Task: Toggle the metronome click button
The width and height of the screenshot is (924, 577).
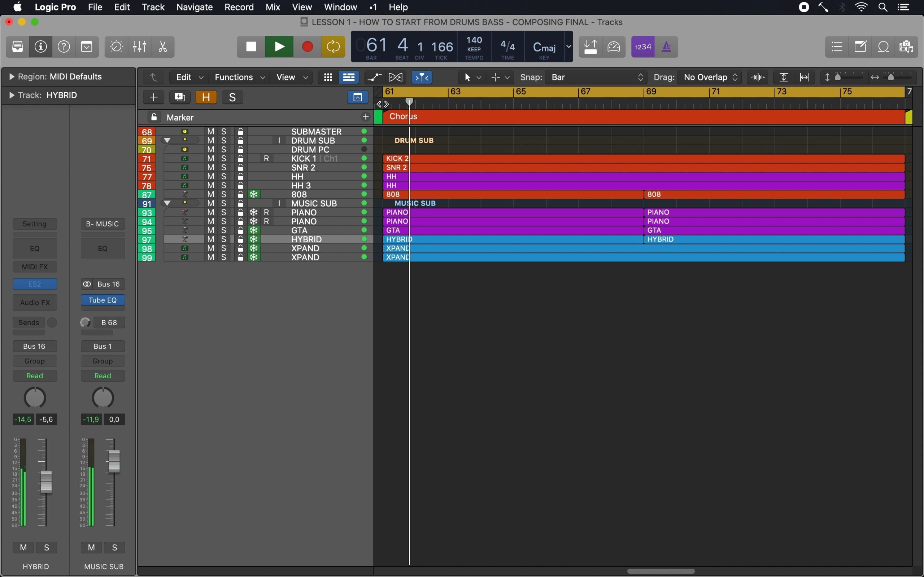Action: [666, 47]
